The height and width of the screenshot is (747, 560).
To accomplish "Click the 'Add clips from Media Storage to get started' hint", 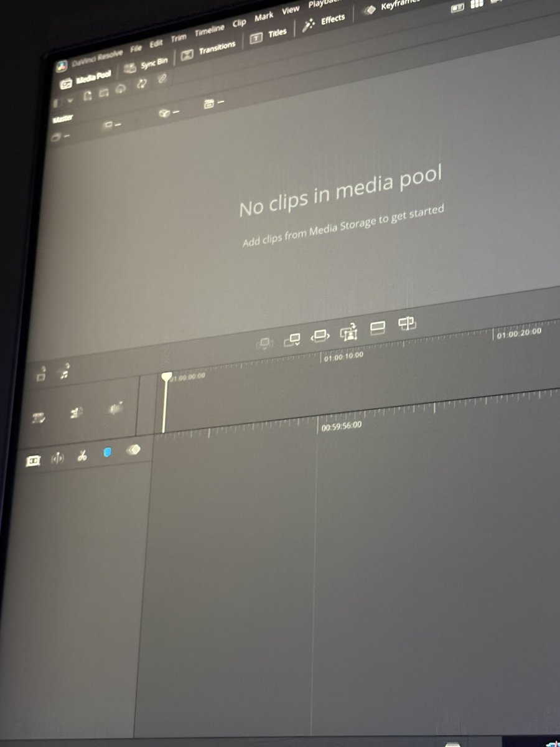I will (343, 226).
